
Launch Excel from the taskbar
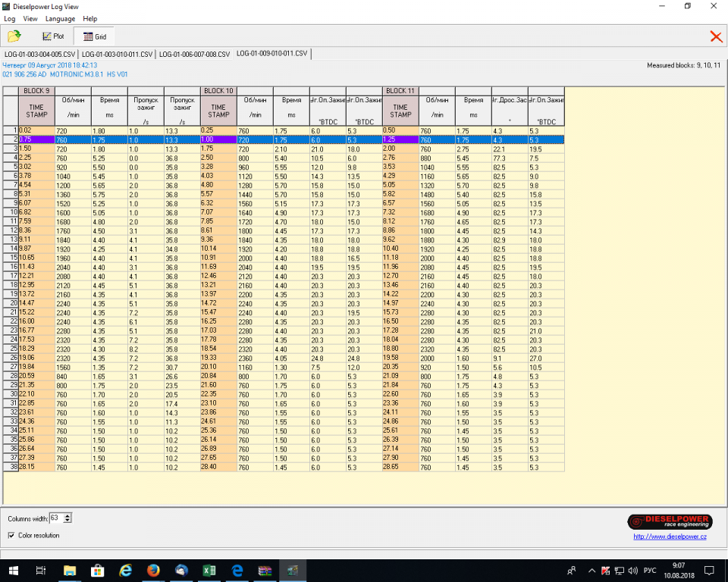click(x=209, y=570)
